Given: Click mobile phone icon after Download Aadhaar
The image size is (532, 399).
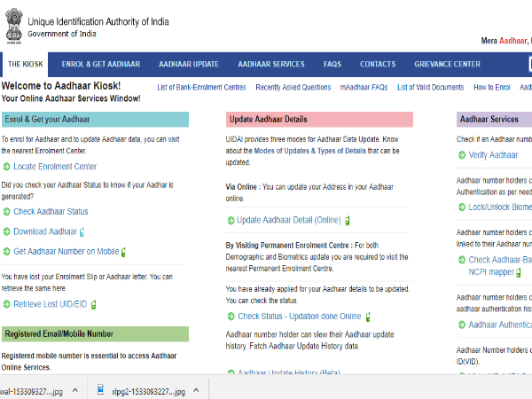Looking at the screenshot, I should point(82,232).
